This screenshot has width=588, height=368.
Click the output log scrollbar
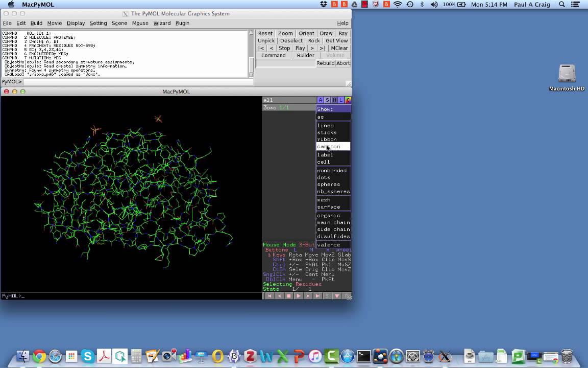(251, 54)
